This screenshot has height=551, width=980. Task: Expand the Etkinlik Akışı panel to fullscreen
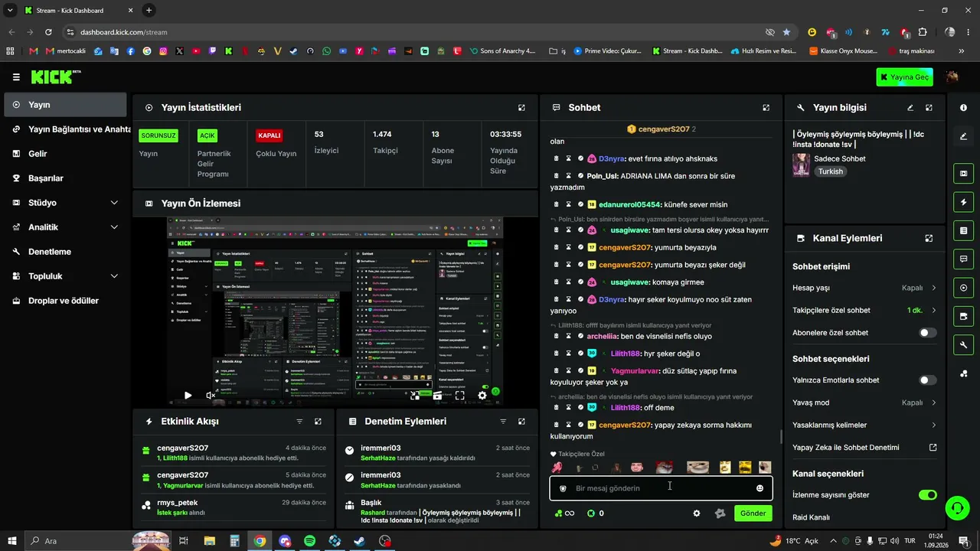(x=318, y=422)
